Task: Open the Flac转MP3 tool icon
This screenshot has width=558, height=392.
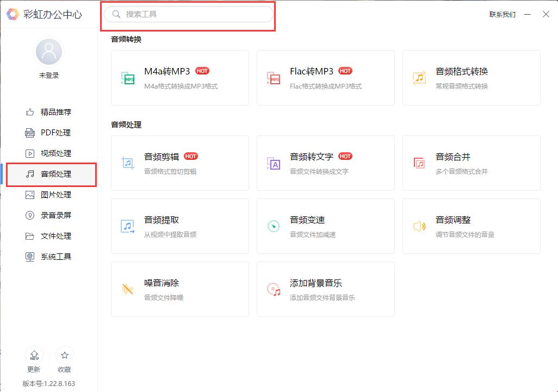Action: coord(274,78)
